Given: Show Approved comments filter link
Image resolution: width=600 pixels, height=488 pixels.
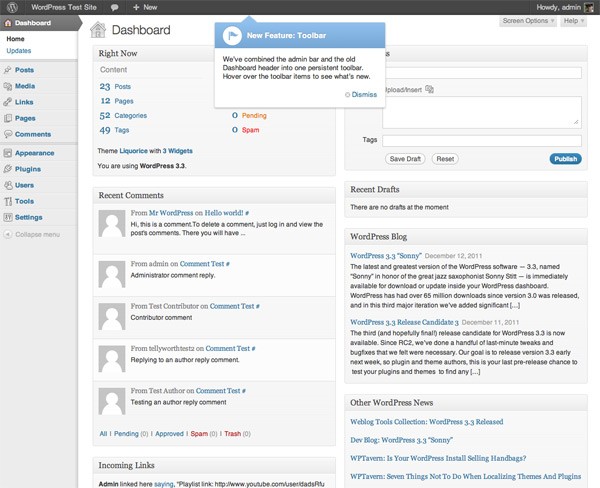Looking at the screenshot, I should point(170,434).
